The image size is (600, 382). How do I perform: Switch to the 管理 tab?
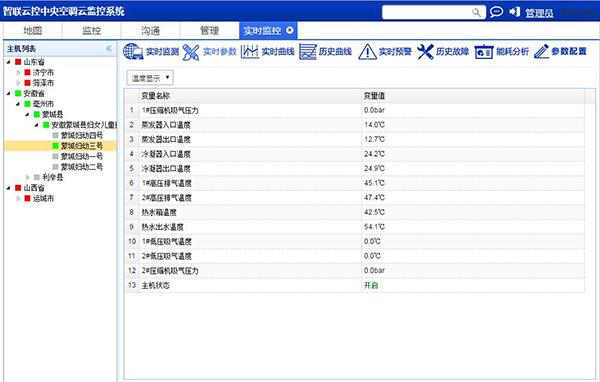pyautogui.click(x=210, y=31)
